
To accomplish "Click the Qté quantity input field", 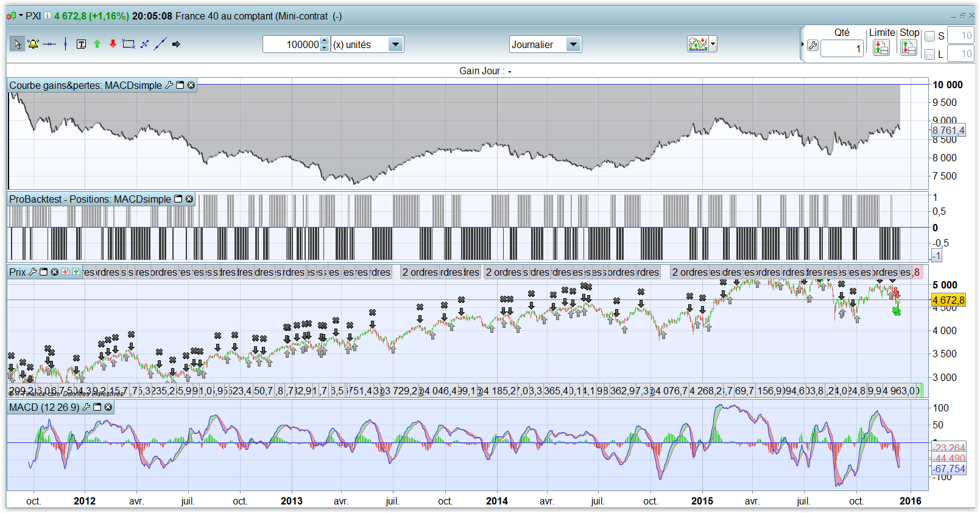I will coord(841,49).
